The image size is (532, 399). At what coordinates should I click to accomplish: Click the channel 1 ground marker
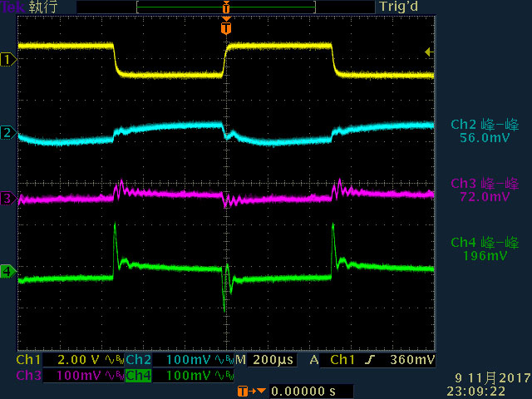coord(8,60)
